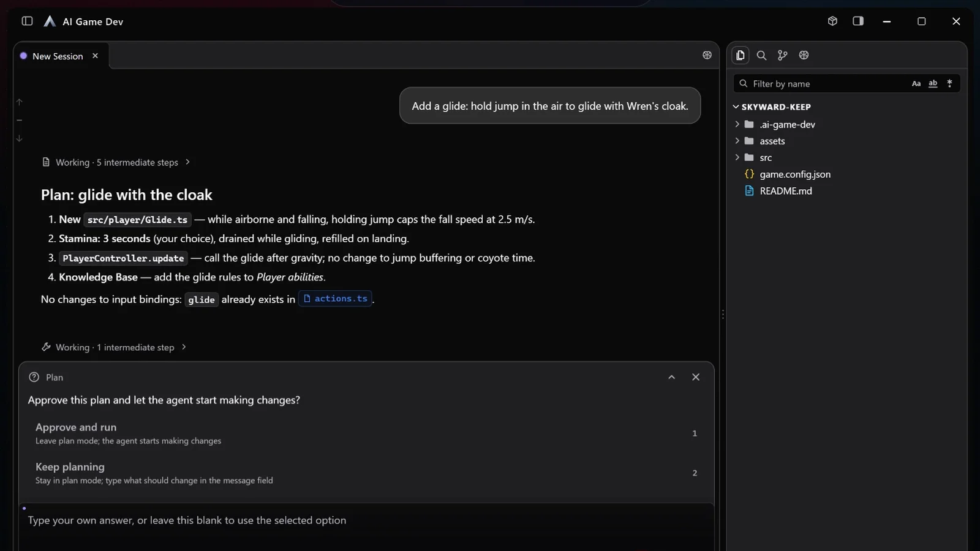Jump to next message arrow
Screen dimensions: 980x551
[x=19, y=138]
